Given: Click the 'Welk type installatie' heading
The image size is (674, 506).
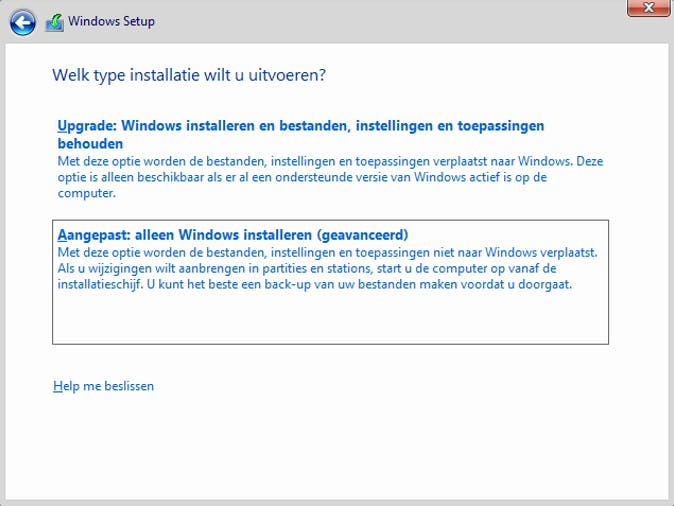Looking at the screenshot, I should pyautogui.click(x=189, y=75).
